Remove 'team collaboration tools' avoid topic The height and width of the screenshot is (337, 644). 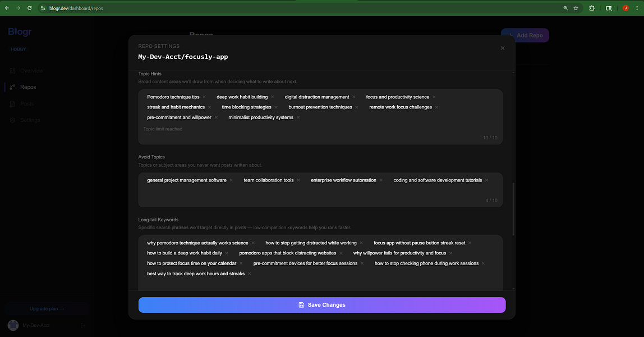tap(298, 180)
